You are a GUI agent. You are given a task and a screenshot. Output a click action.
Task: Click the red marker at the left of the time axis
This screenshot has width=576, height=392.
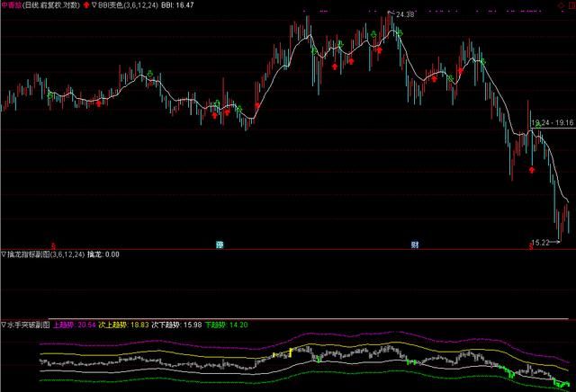click(x=53, y=245)
